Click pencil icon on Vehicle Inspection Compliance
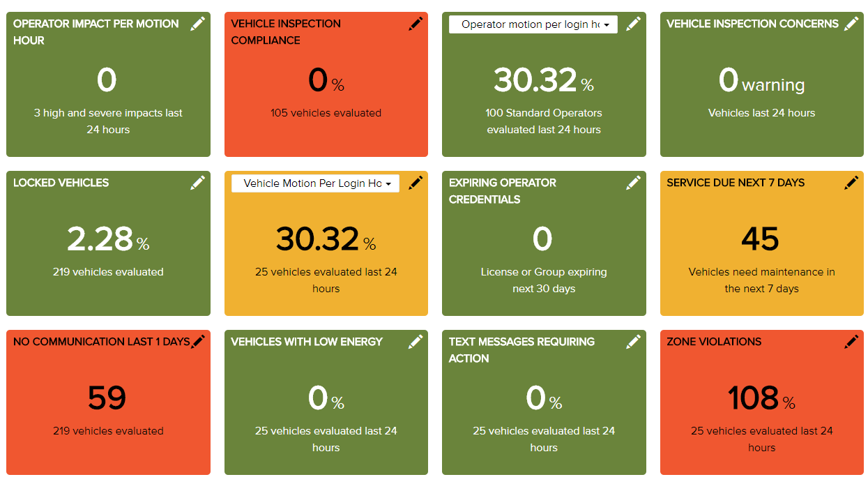Image resolution: width=868 pixels, height=484 pixels. (x=416, y=24)
